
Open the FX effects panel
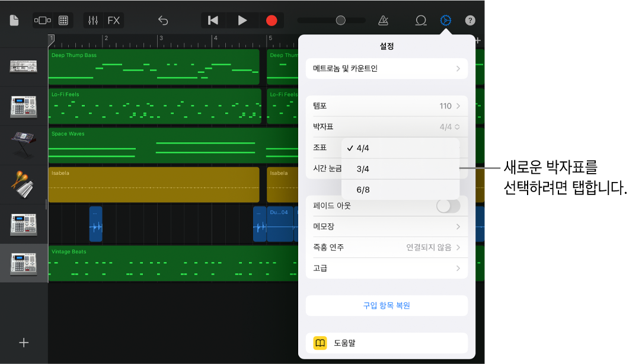point(113,20)
